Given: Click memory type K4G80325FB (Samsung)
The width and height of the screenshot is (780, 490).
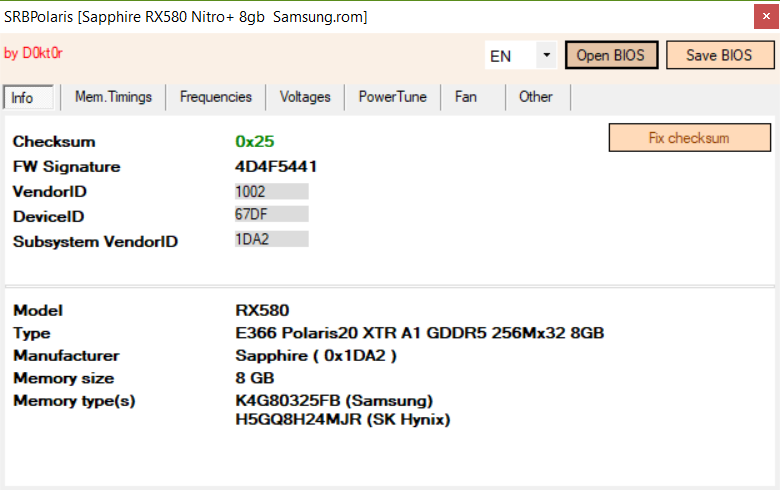Looking at the screenshot, I should [334, 401].
